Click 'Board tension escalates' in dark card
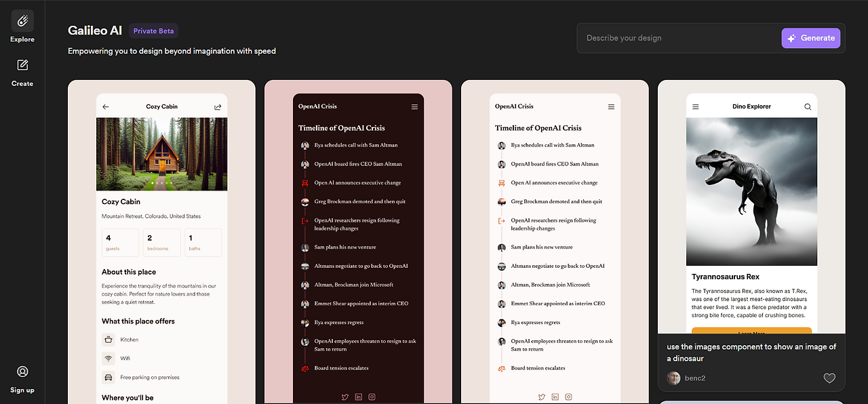 pyautogui.click(x=341, y=368)
